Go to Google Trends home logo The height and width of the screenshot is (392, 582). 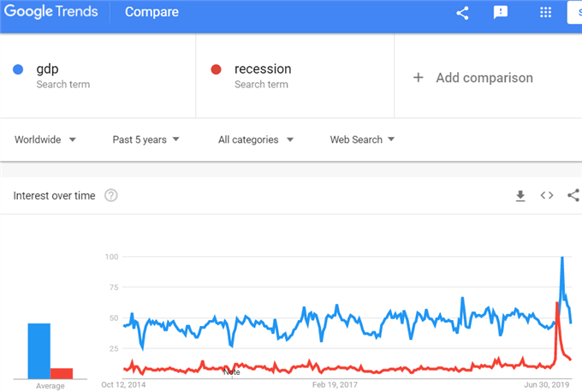[x=50, y=11]
